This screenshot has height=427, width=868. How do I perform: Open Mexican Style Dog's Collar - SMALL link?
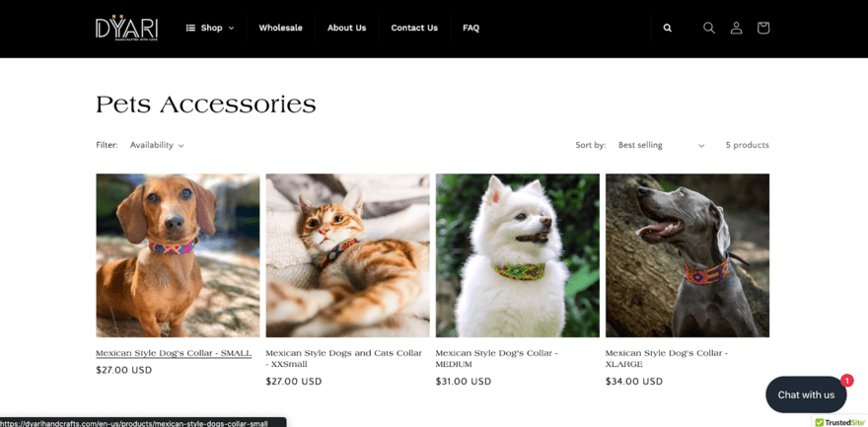[x=174, y=353]
